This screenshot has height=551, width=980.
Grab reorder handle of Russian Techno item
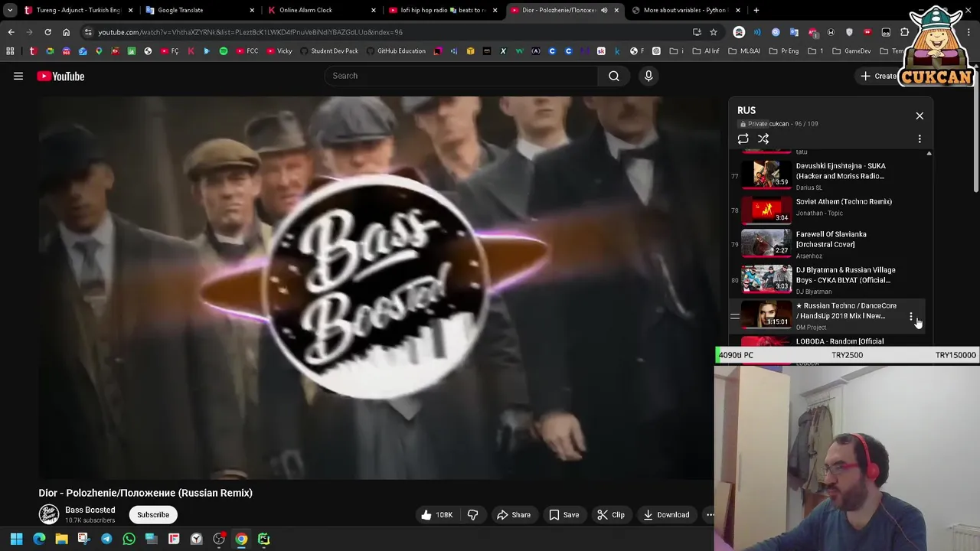[734, 316]
